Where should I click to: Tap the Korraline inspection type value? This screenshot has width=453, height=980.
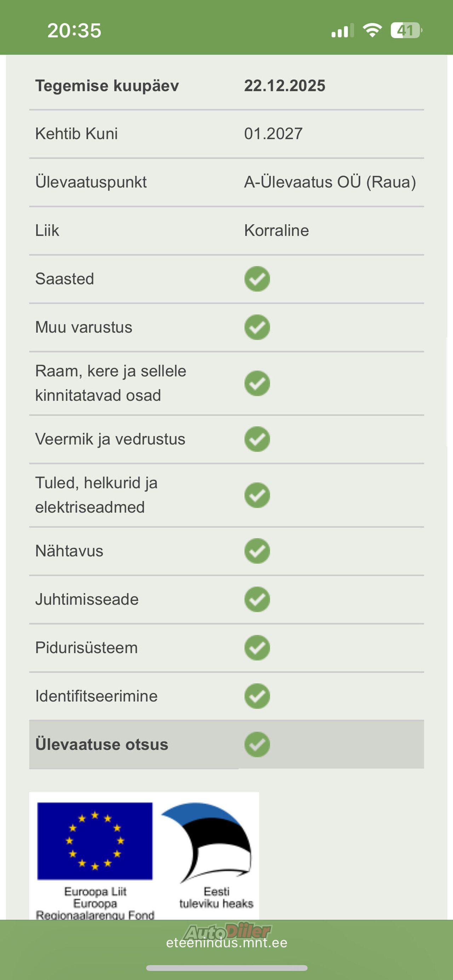pyautogui.click(x=276, y=230)
